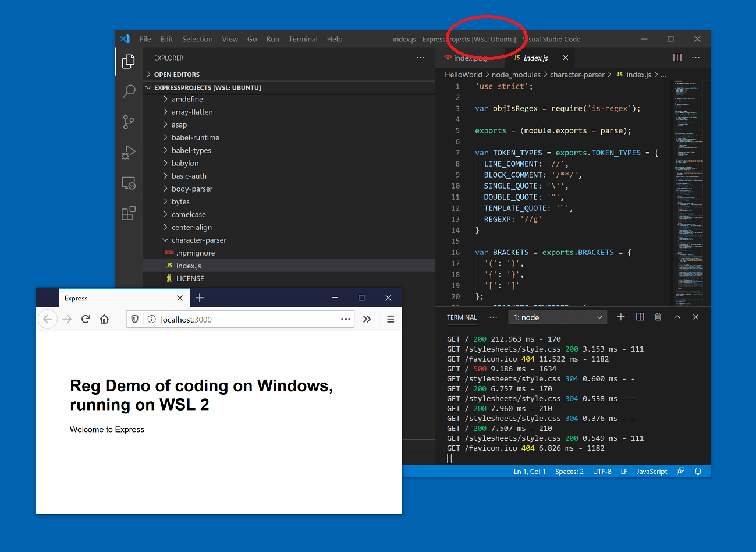Open the Search view in the sidebar
Screen dimensions: 756x552
pyautogui.click(x=129, y=91)
